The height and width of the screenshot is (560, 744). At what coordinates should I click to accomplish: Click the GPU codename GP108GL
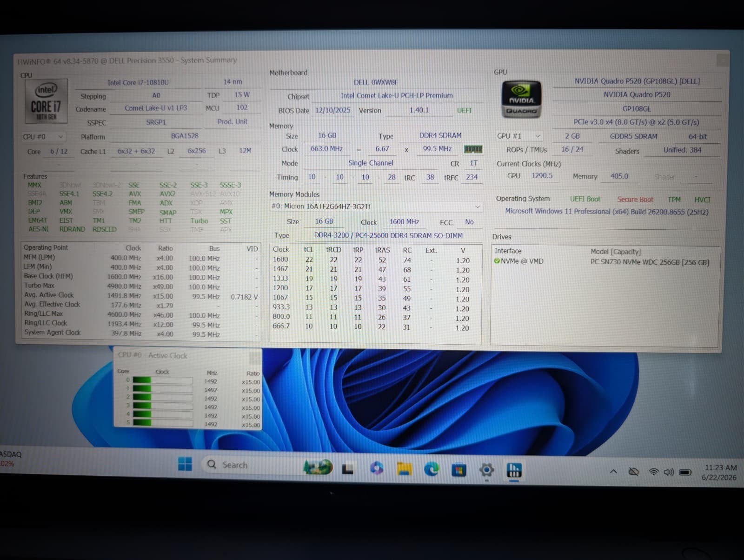[x=637, y=108]
